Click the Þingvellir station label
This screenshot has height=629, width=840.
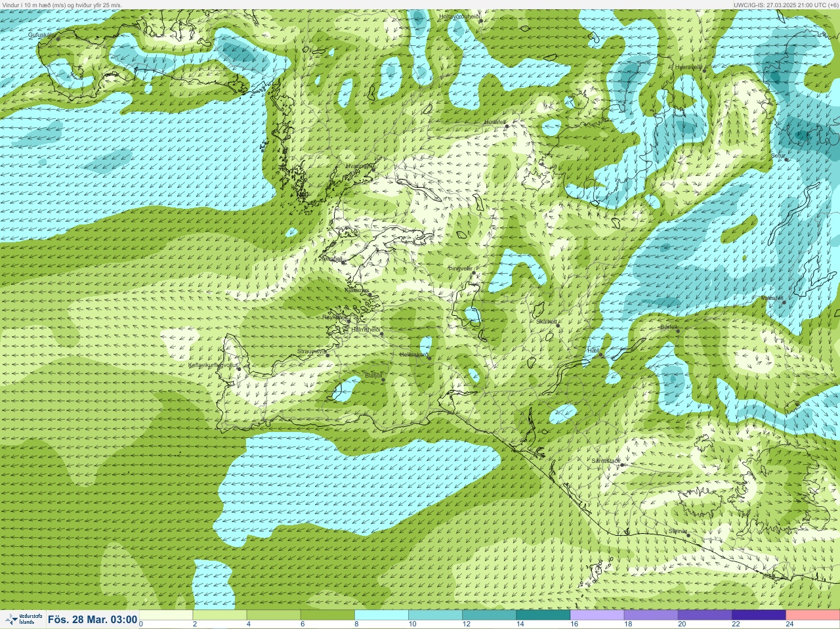(x=460, y=268)
